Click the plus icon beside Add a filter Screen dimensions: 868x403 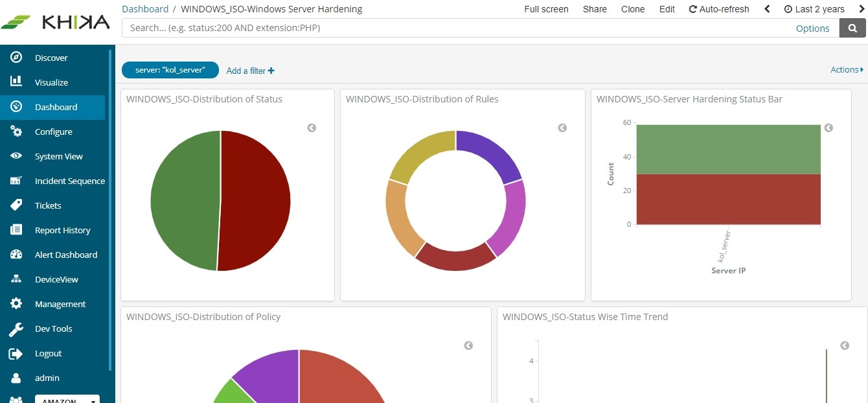[271, 71]
